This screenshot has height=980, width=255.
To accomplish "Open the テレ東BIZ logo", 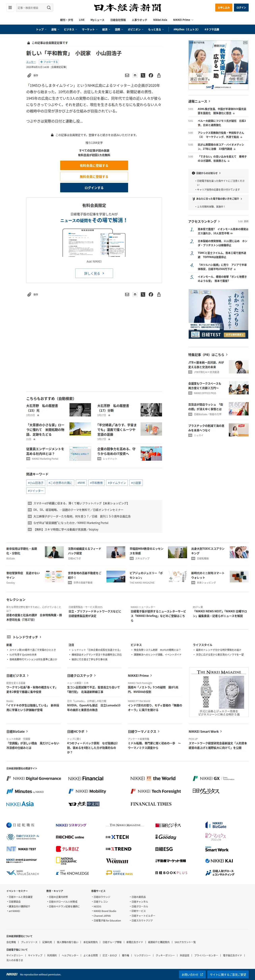I will point(68,849).
